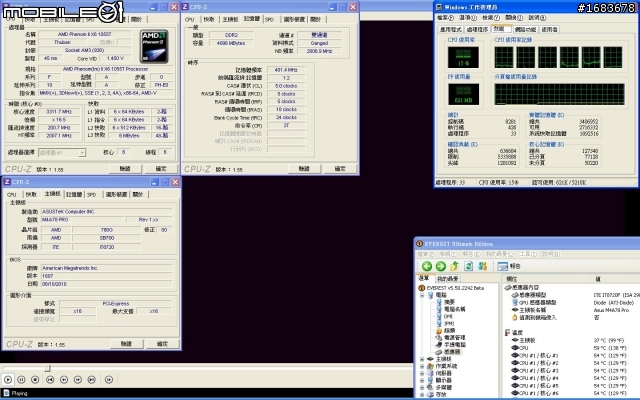This screenshot has height=400, width=640.
Task: Collapse the Computer node in EVEREST tree
Action: (422, 295)
